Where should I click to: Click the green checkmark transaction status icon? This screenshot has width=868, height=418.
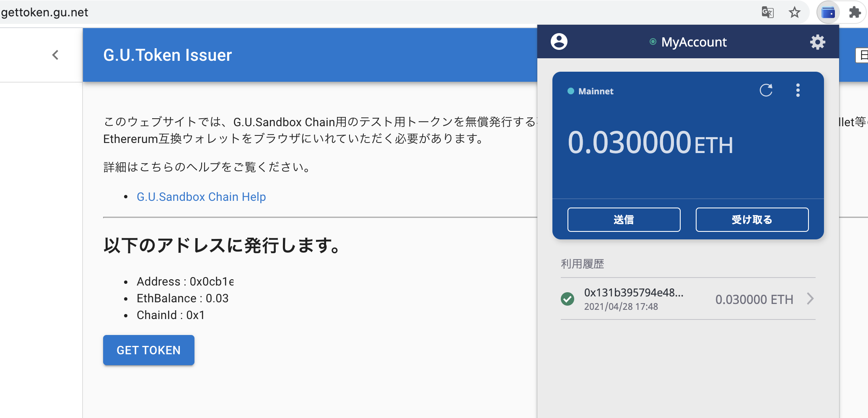[x=567, y=299]
